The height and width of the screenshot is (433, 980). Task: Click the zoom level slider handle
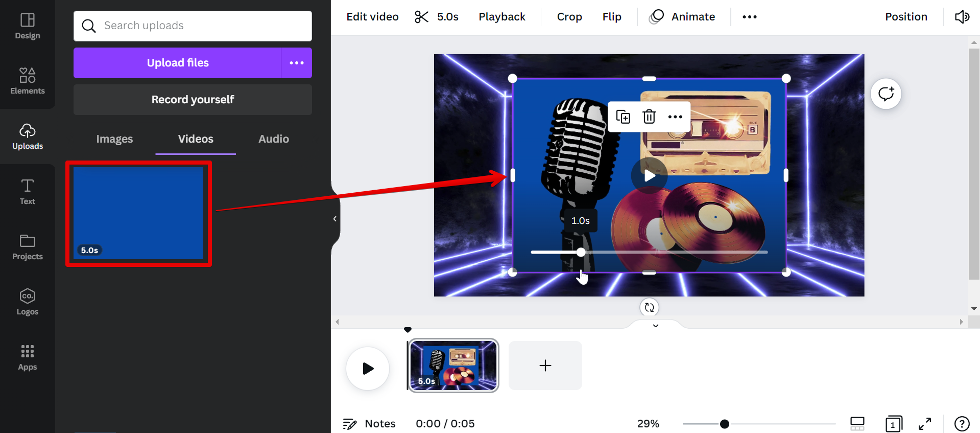[x=724, y=424]
